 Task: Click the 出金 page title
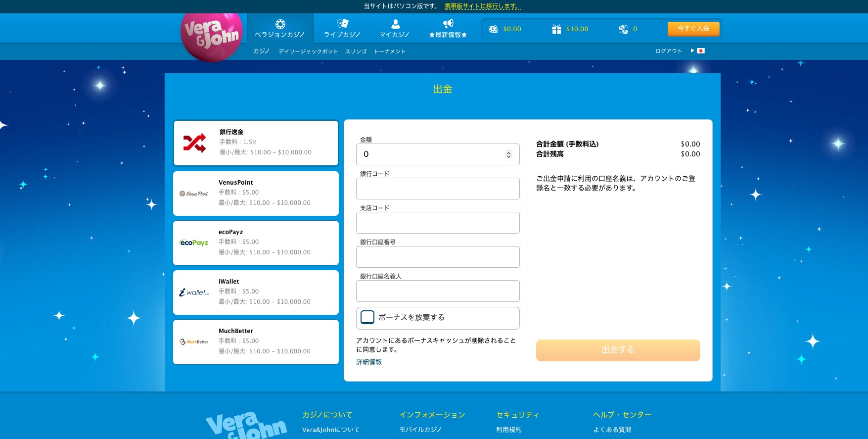443,89
